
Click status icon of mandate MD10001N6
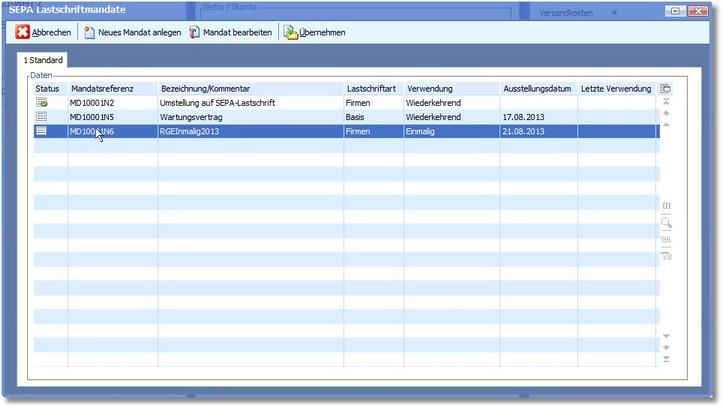coord(42,131)
